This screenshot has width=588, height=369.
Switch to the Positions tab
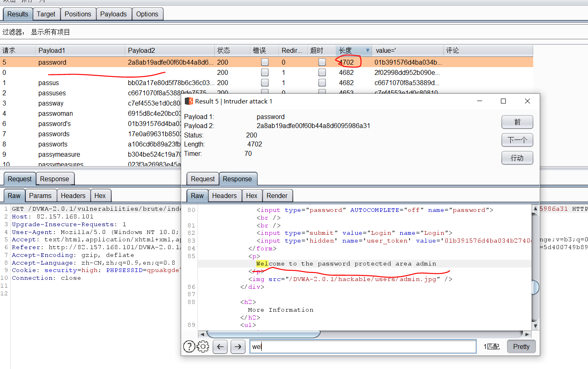tap(78, 14)
